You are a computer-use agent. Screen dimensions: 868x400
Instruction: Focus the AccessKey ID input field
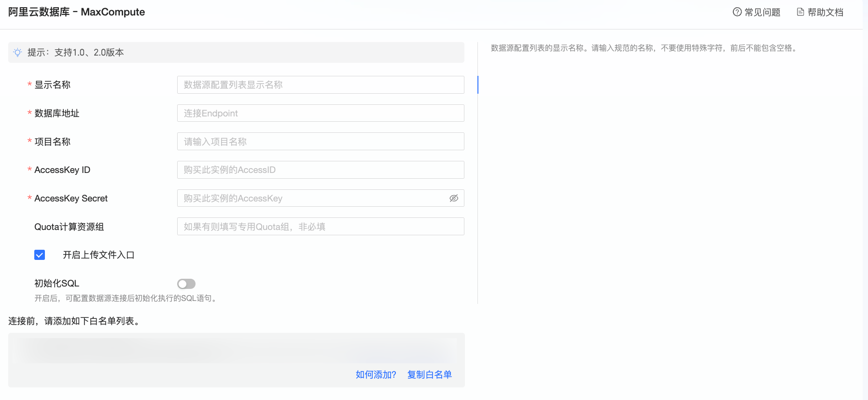point(321,170)
